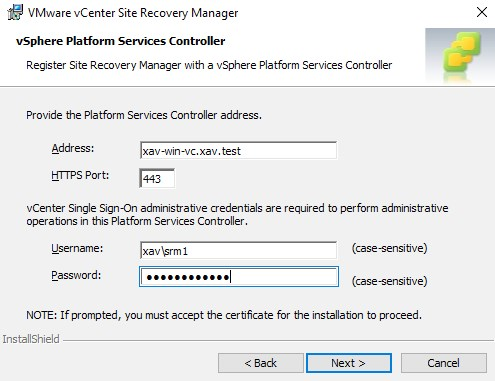Click the 'Register Site Recovery Manager' subtitle text
The height and width of the screenshot is (381, 495).
(209, 65)
